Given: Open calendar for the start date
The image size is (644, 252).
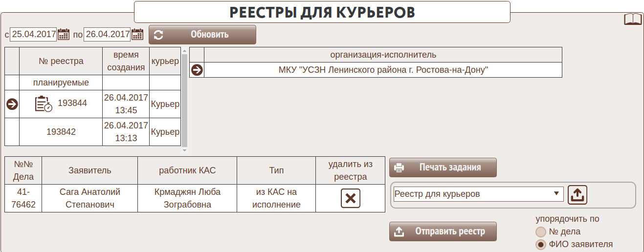Looking at the screenshot, I should tap(64, 34).
